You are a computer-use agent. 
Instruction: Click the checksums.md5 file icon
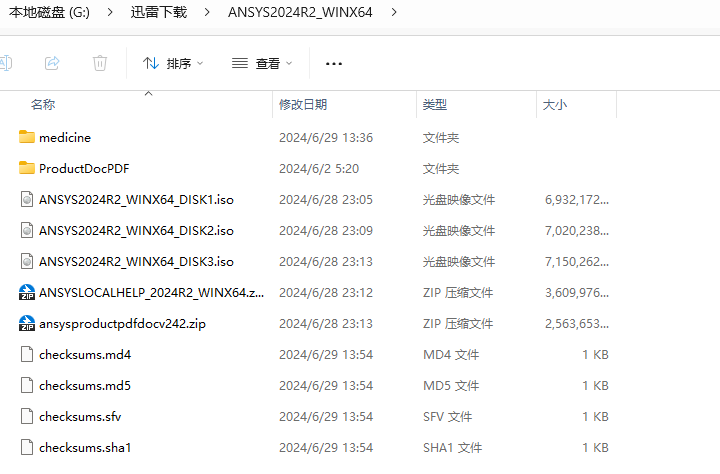(27, 385)
